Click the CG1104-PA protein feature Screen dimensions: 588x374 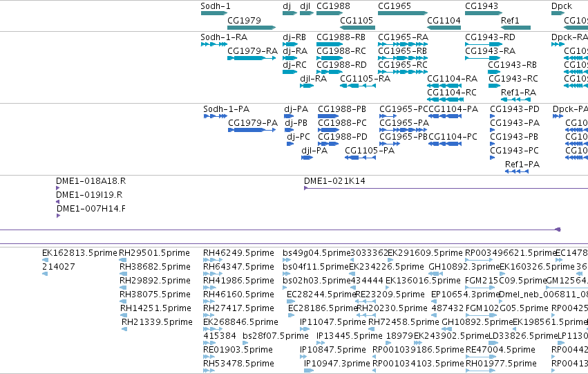pos(445,116)
